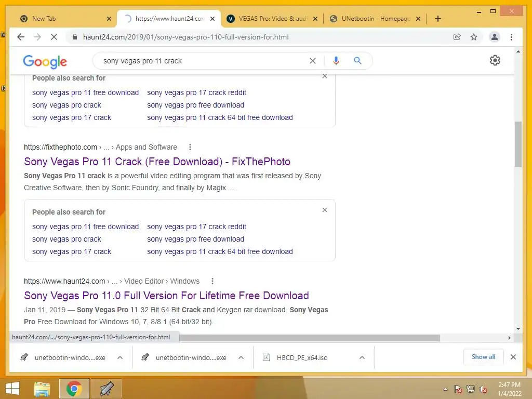
Task: Close the VEGAS Pro tab
Action: click(x=315, y=19)
